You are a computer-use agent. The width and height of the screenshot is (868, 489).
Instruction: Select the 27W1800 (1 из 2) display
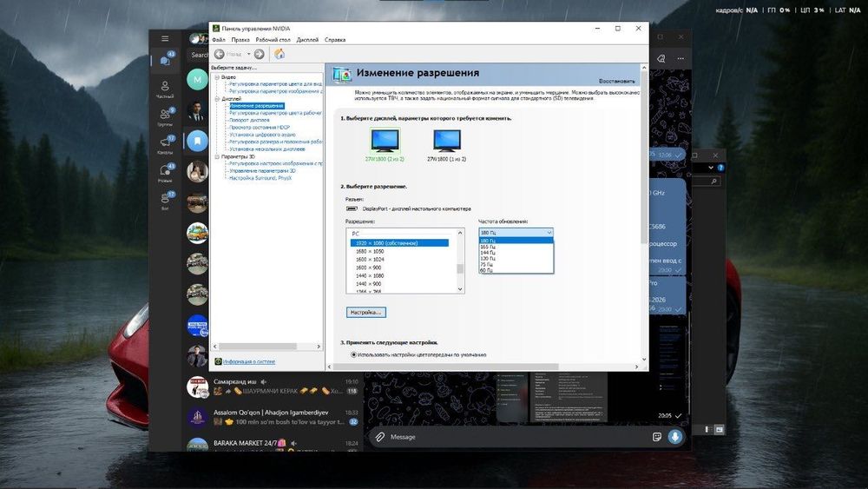(447, 145)
